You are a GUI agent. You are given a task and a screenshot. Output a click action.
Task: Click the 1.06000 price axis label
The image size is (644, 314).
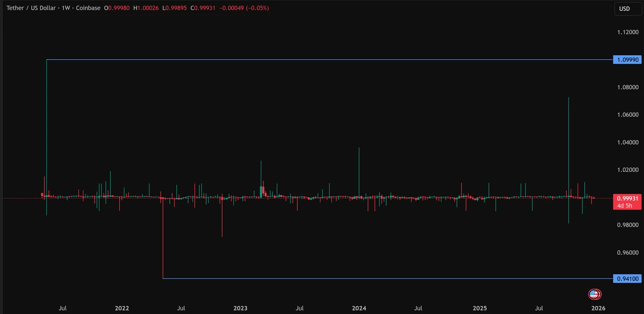click(627, 115)
